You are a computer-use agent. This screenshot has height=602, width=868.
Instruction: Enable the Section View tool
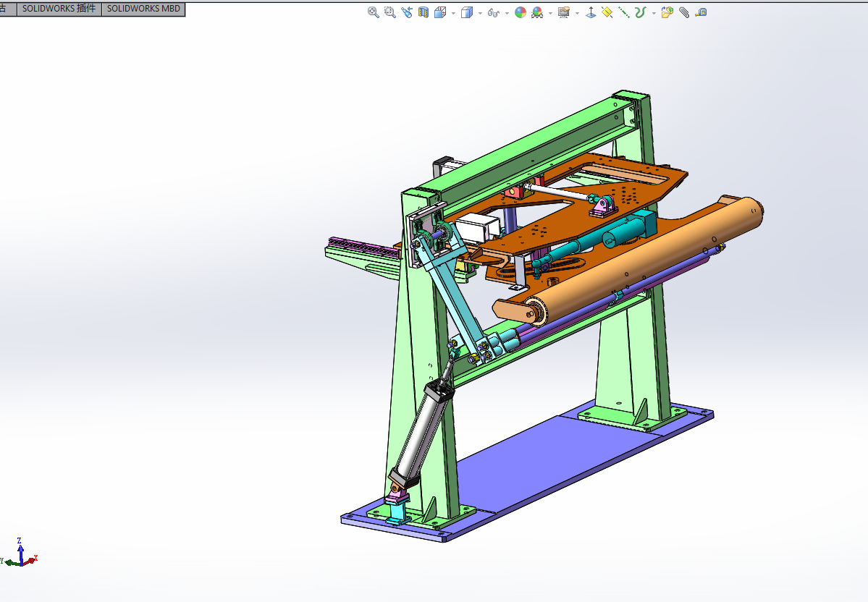point(424,12)
